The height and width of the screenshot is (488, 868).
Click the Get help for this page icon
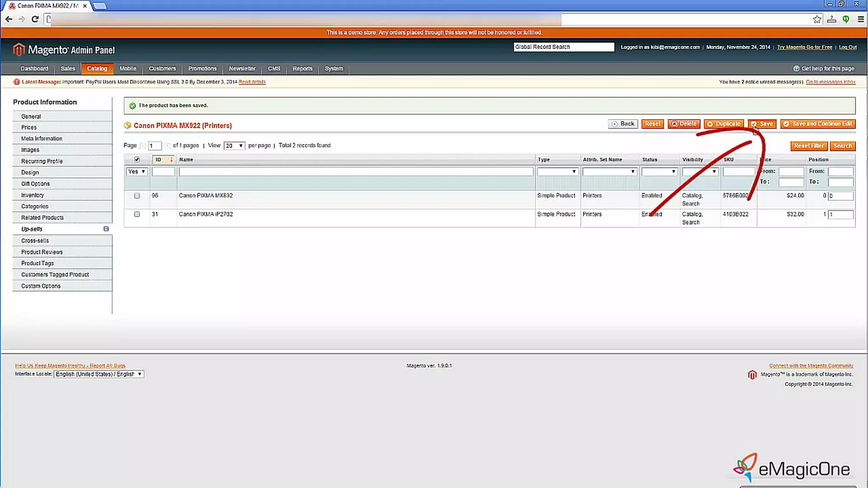pos(796,69)
